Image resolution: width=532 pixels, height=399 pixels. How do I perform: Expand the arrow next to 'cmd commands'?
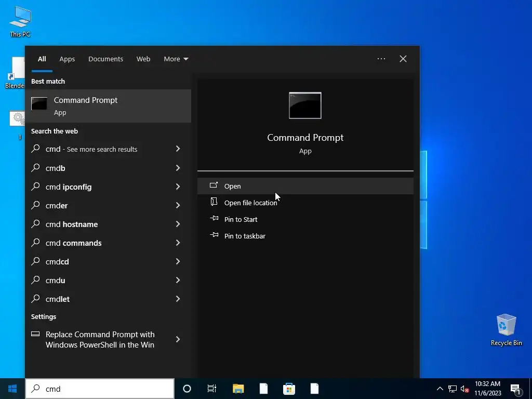178,242
